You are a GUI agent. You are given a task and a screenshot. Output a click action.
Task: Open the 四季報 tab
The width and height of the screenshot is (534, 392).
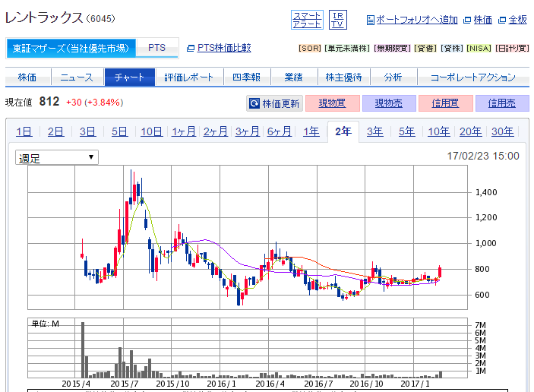pos(247,77)
